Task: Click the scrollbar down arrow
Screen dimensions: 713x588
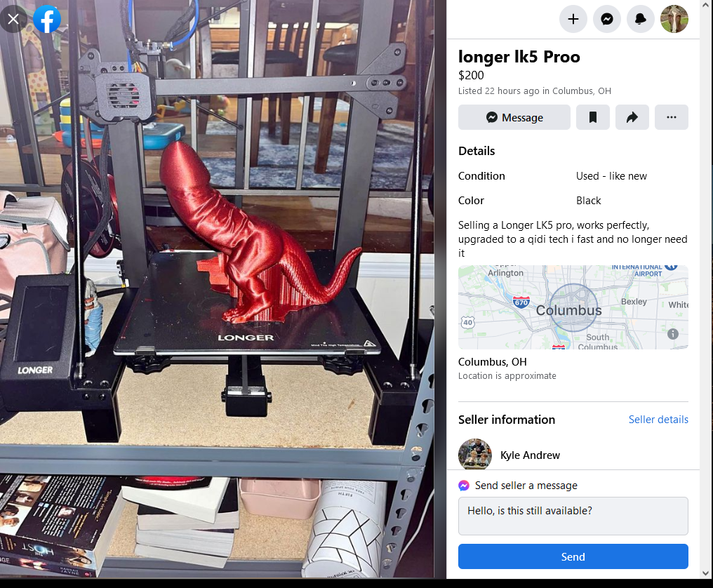Action: pos(706,573)
